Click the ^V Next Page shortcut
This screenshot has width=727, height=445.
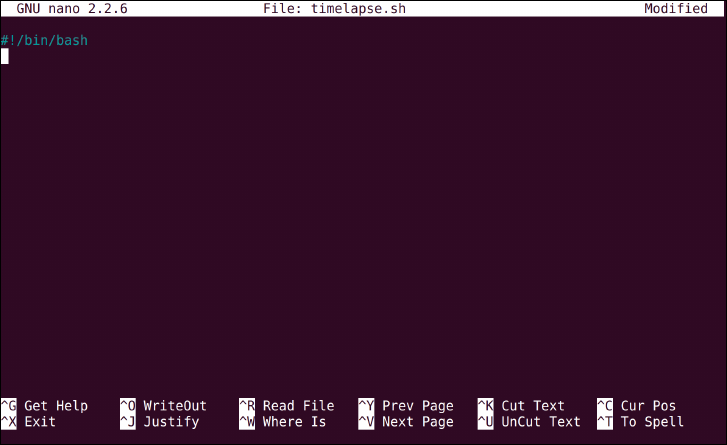tap(406, 422)
